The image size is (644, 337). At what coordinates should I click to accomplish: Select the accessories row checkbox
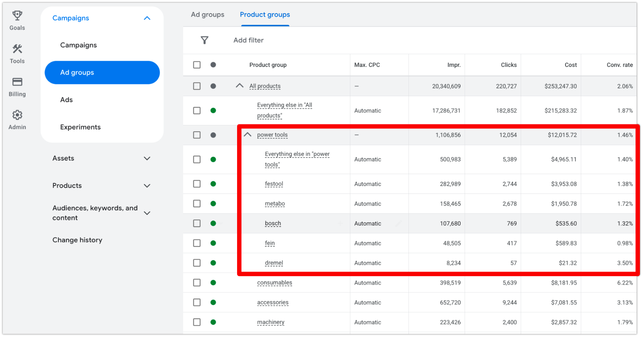click(x=197, y=302)
